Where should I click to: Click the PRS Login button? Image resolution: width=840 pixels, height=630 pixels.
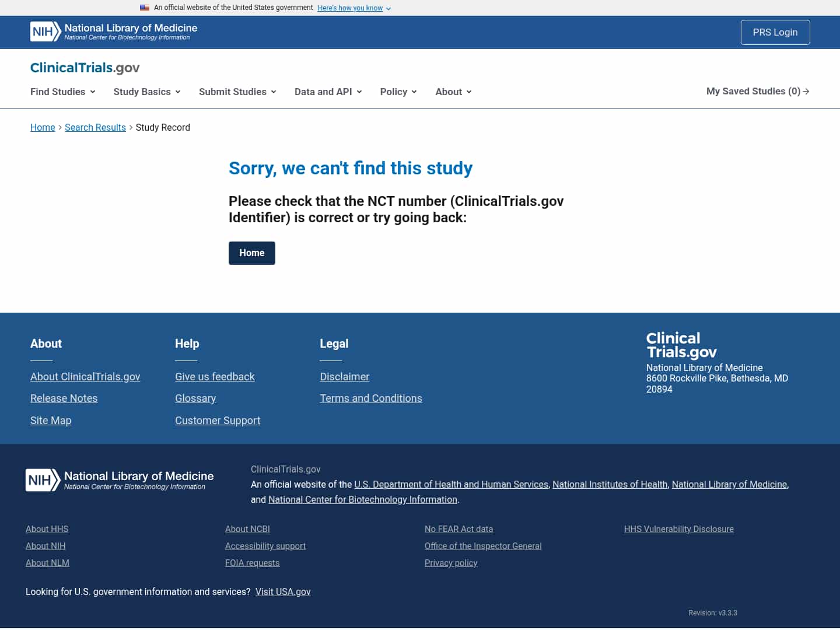click(775, 32)
